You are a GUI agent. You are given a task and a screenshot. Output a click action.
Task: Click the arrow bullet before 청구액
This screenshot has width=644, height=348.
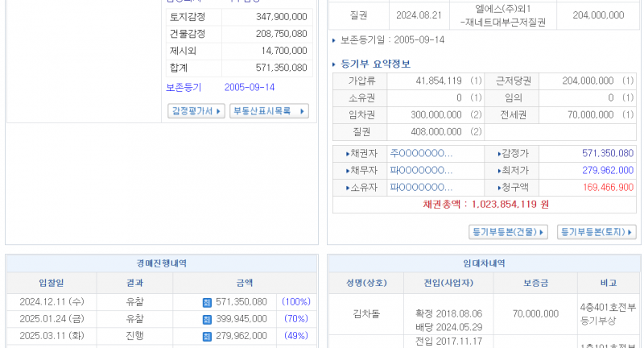[x=498, y=188]
